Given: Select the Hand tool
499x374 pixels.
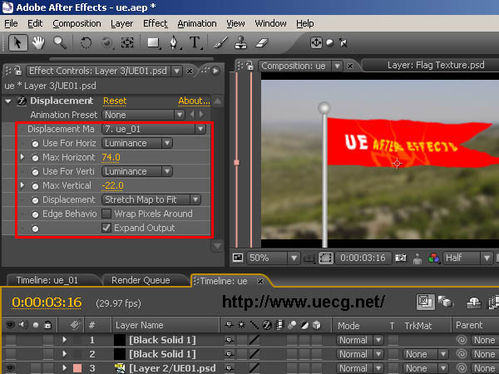Looking at the screenshot, I should point(38,43).
